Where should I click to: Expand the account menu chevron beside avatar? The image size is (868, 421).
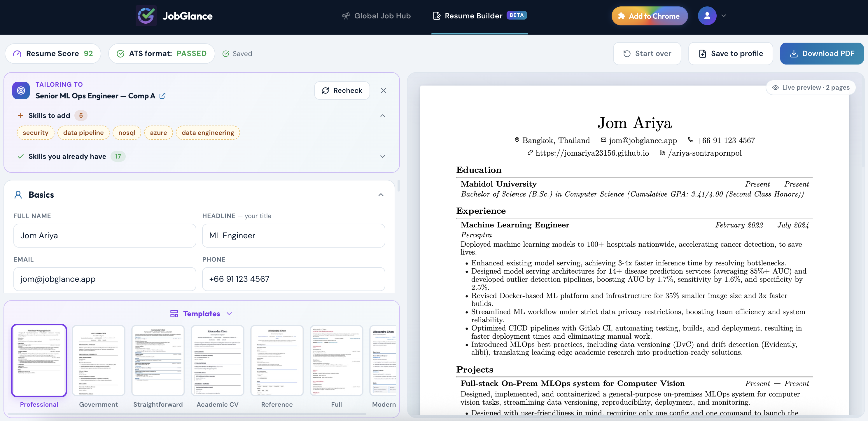pyautogui.click(x=723, y=16)
